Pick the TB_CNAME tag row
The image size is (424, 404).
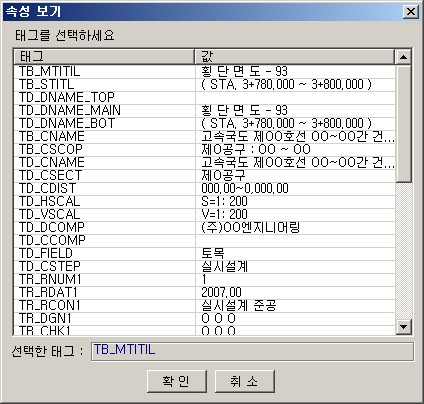click(205, 136)
